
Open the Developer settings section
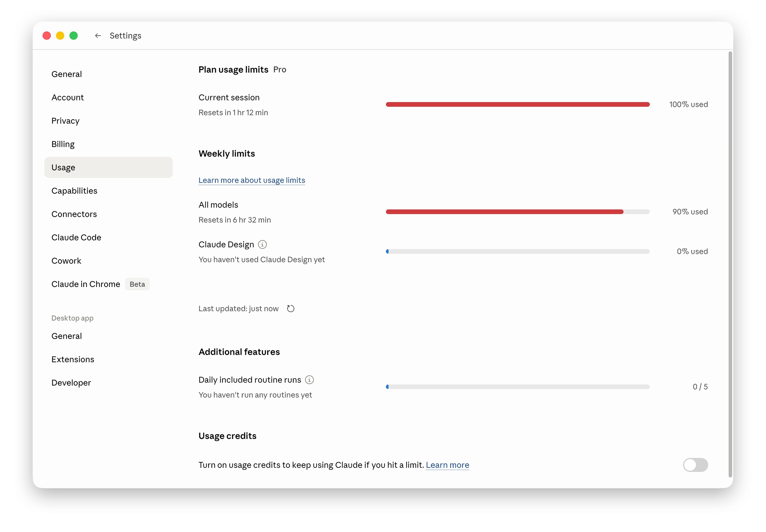coord(108,383)
